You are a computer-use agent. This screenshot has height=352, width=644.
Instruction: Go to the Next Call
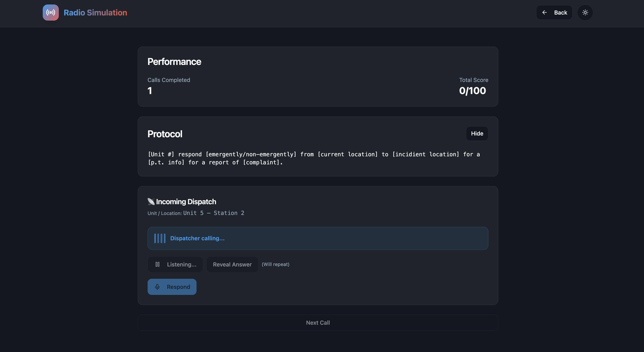318,323
